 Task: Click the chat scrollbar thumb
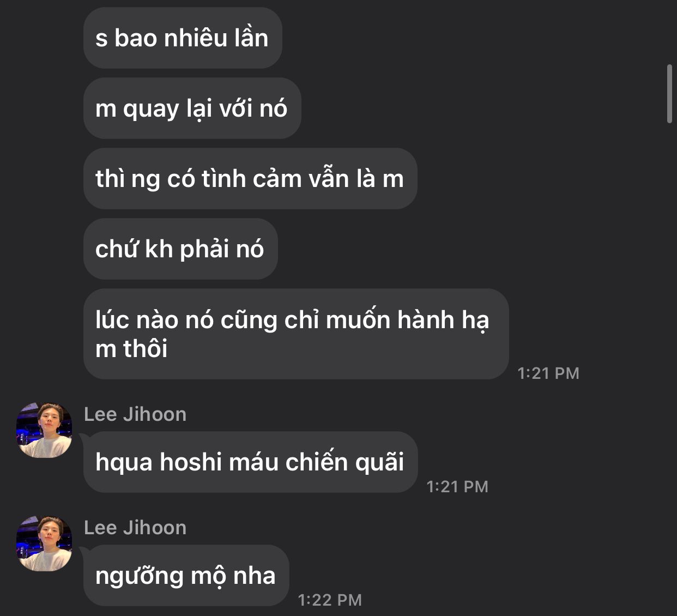[x=670, y=94]
